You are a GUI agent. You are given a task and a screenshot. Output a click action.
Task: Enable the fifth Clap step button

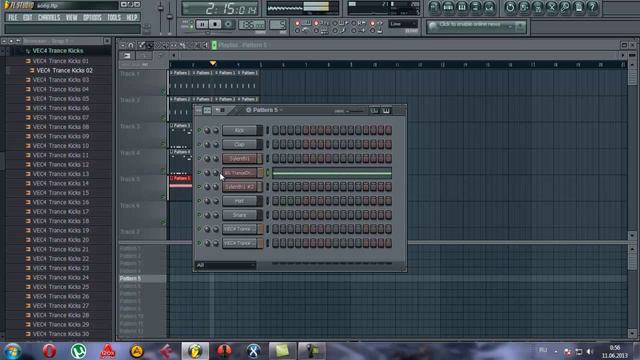(x=306, y=144)
